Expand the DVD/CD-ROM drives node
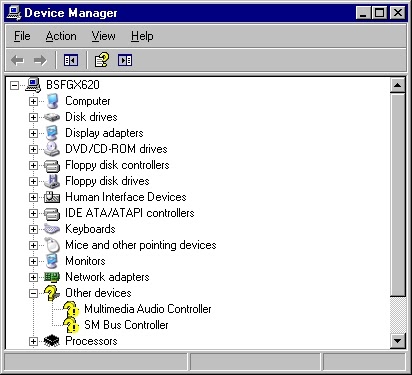The width and height of the screenshot is (412, 375). pos(33,149)
